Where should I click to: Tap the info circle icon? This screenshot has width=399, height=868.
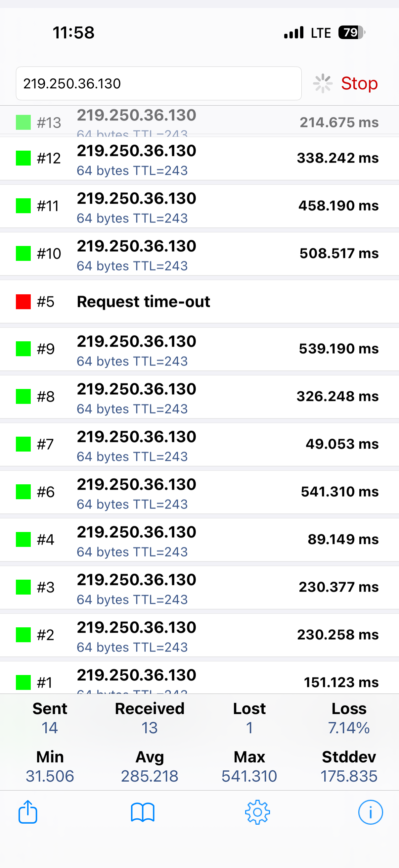(370, 812)
